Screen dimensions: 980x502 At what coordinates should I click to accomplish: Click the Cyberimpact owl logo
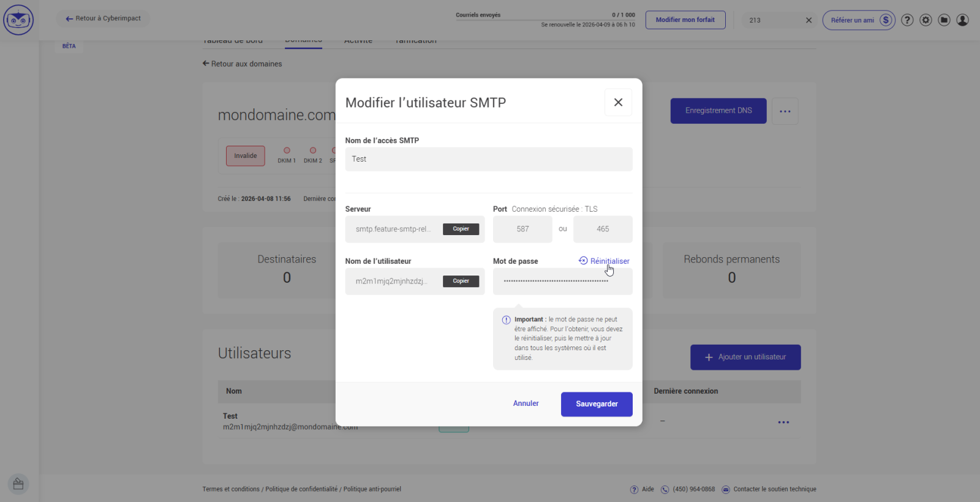(x=18, y=20)
